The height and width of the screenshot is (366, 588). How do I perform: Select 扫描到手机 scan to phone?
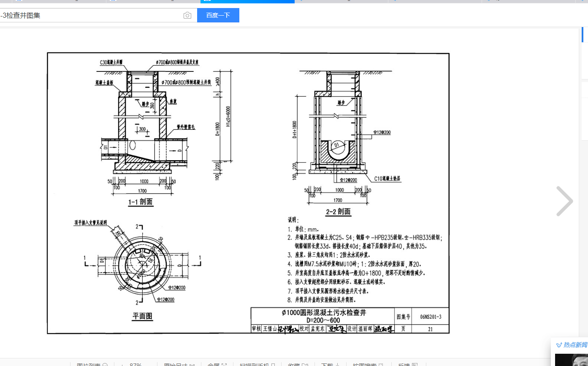click(257, 365)
